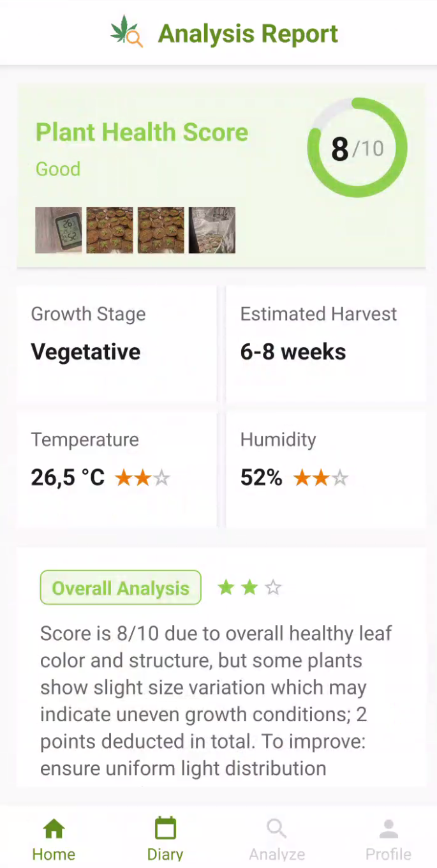Click the Overall Analysis badge
This screenshot has width=437, height=868.
121,588
